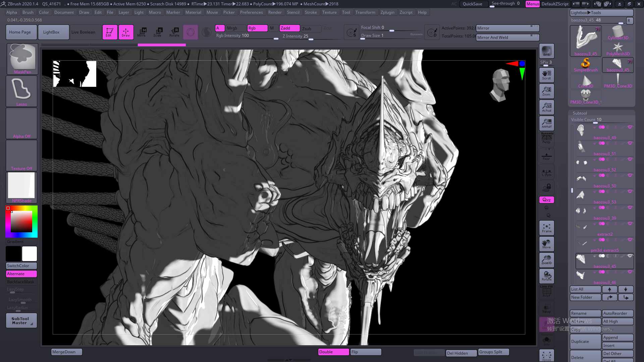Open Lightbox Tools browser
644x362 pixels.
602,13
